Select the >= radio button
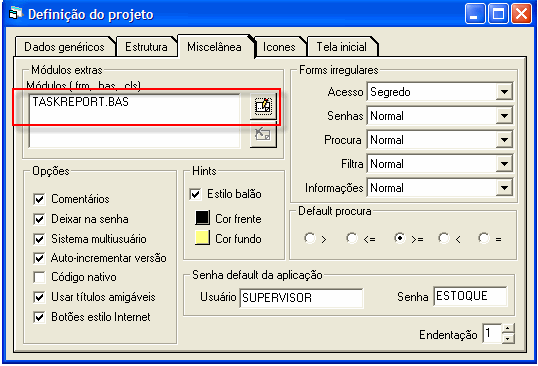The height and width of the screenshot is (366, 538). tap(400, 238)
